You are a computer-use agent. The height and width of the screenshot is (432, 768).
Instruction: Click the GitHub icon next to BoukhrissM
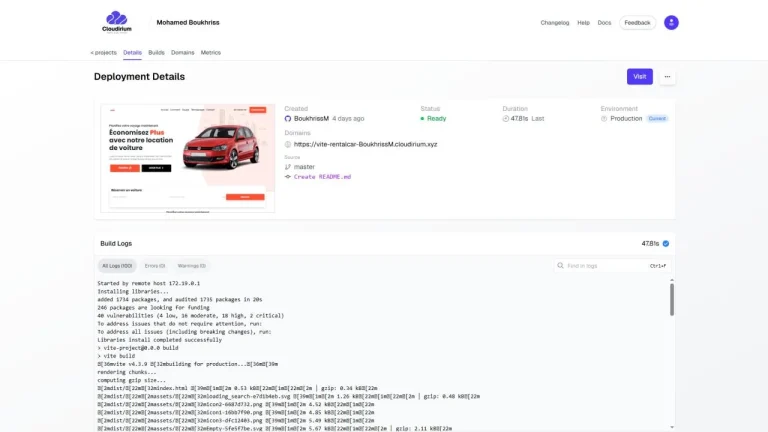point(288,119)
